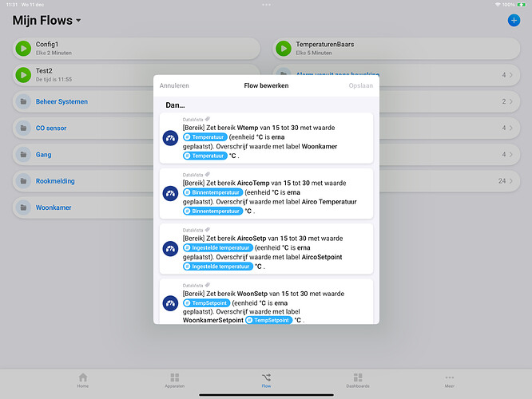Click first Binnentemperatuur tag in AircoTemp card
Viewport: 532px width, 399px height.
coord(212,192)
